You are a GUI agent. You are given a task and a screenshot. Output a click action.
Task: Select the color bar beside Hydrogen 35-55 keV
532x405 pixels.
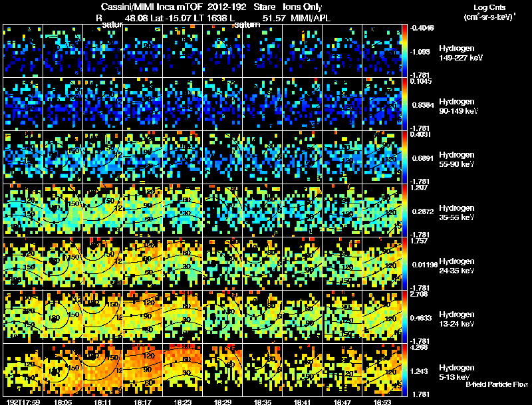(x=404, y=210)
